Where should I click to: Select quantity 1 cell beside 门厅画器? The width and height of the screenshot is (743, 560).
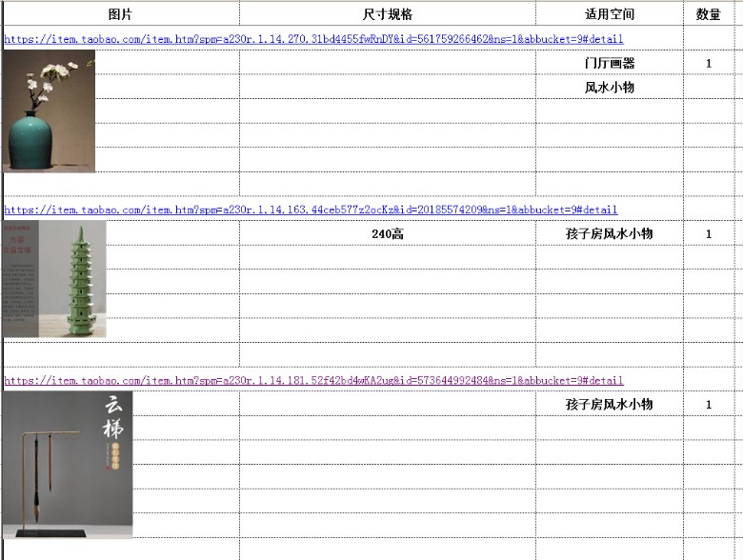tap(708, 63)
